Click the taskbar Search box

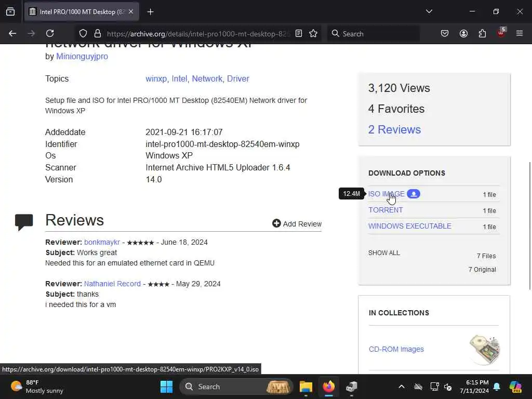(x=236, y=387)
